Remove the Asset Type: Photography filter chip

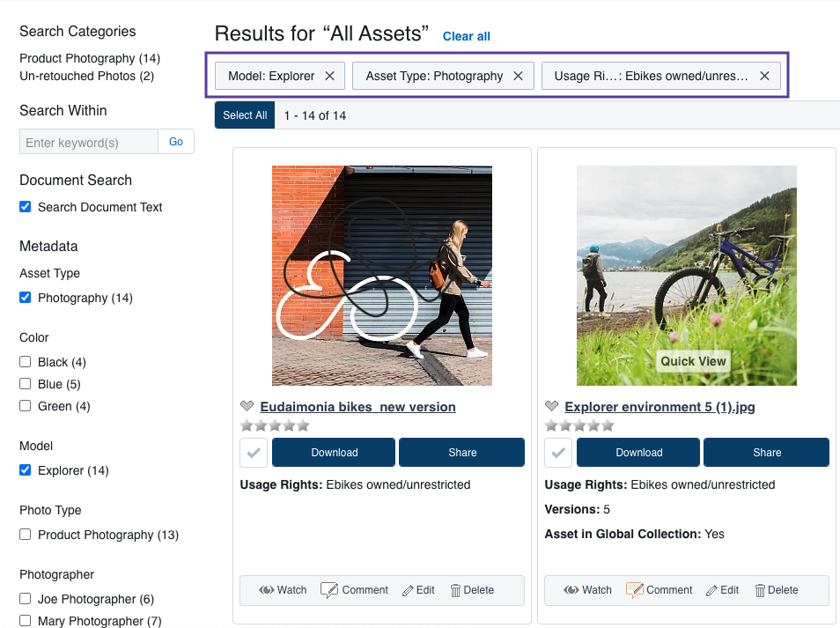pos(518,76)
